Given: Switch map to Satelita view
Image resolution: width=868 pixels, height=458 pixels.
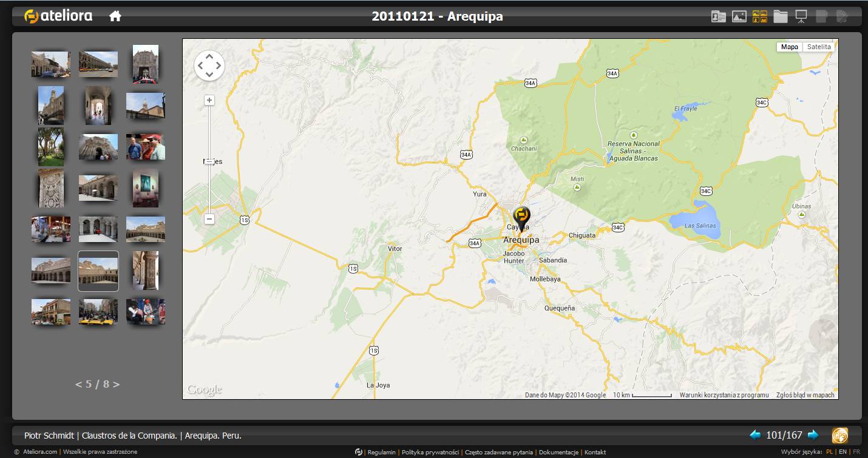Looking at the screenshot, I should pyautogui.click(x=819, y=47).
